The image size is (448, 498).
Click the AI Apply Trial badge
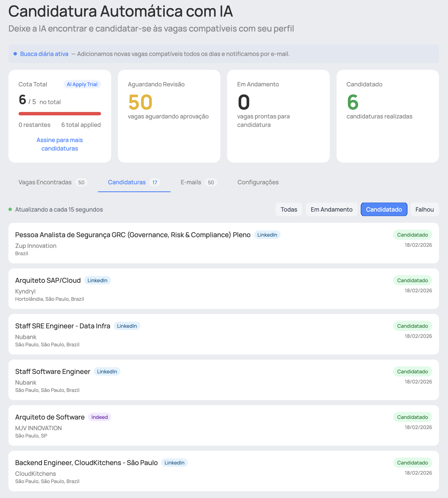(x=82, y=84)
